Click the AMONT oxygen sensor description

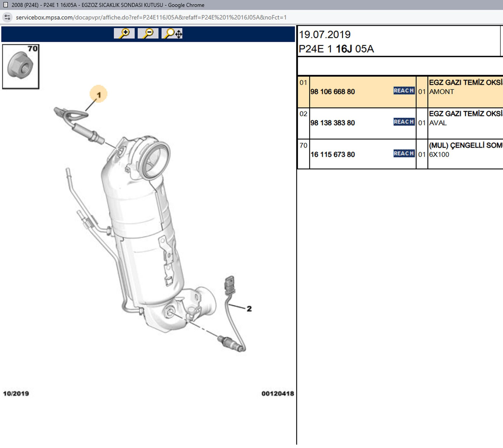tap(442, 92)
